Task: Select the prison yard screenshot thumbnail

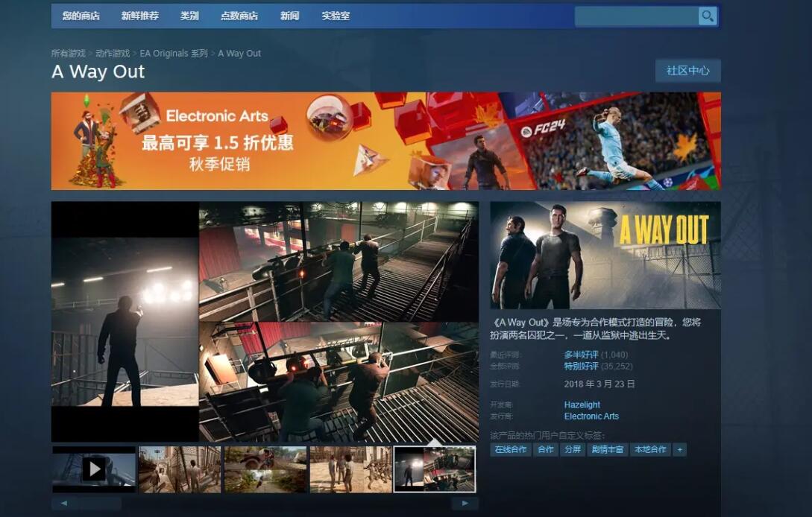Action: pyautogui.click(x=180, y=469)
